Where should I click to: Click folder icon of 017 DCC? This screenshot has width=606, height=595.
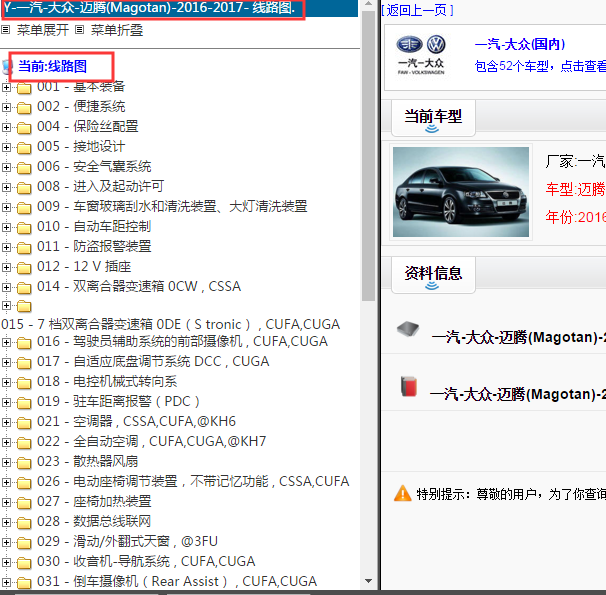(x=24, y=363)
